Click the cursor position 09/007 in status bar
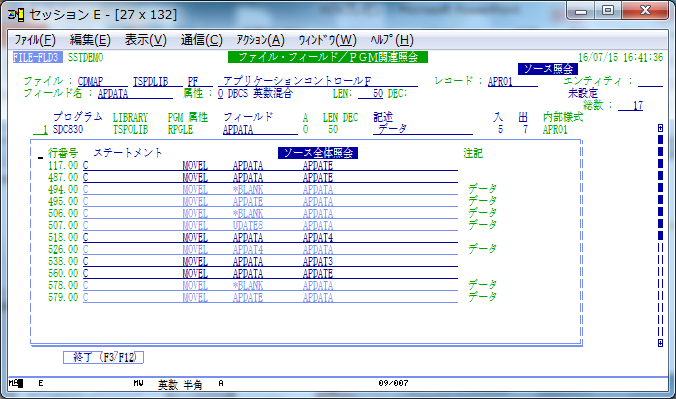The width and height of the screenshot is (676, 399). point(393,383)
